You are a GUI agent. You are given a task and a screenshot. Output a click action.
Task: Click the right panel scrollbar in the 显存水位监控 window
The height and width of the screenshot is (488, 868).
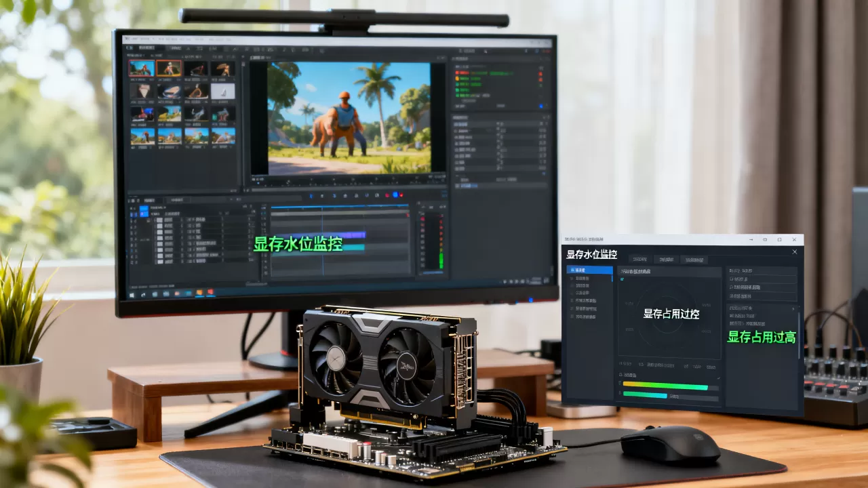click(x=799, y=335)
